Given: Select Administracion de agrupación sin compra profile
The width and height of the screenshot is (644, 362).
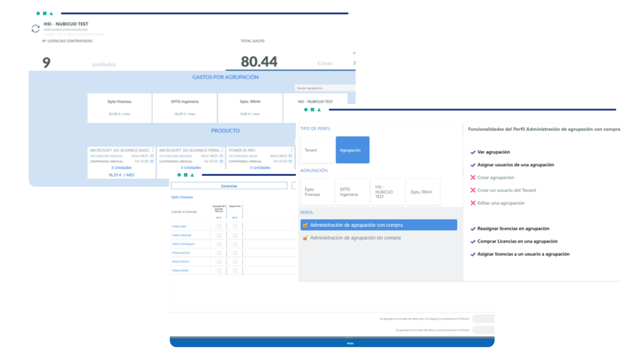Looking at the screenshot, I should coord(355,238).
